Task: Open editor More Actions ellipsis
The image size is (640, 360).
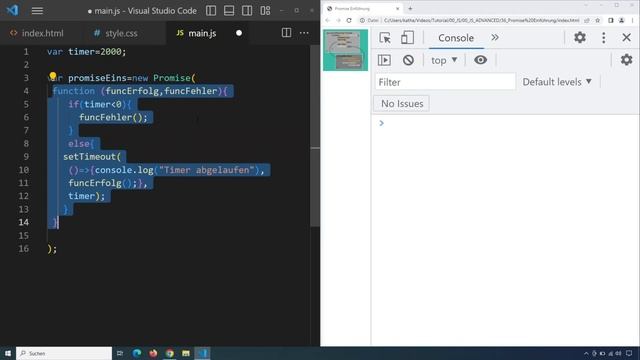Action: [304, 33]
